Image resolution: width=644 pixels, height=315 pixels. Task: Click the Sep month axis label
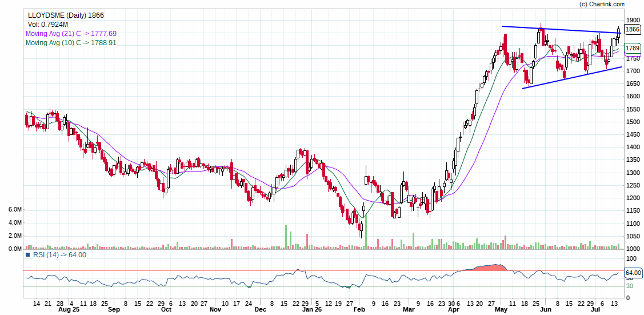click(114, 309)
